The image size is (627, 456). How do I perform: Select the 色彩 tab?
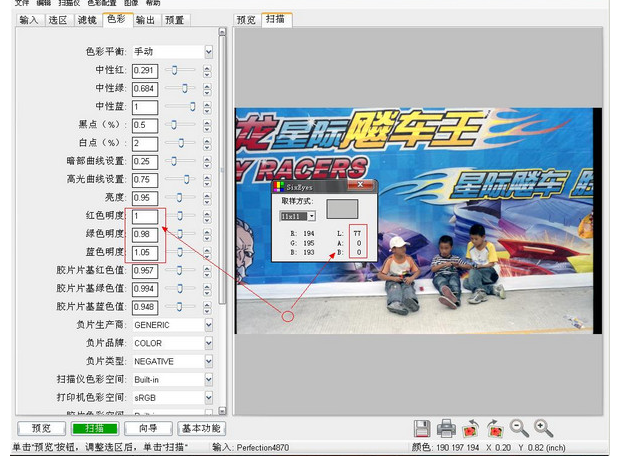pos(117,19)
